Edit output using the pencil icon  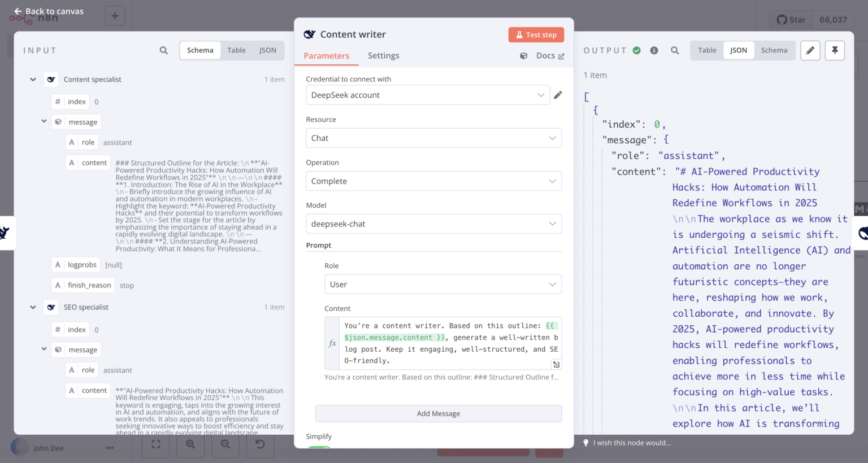point(810,50)
